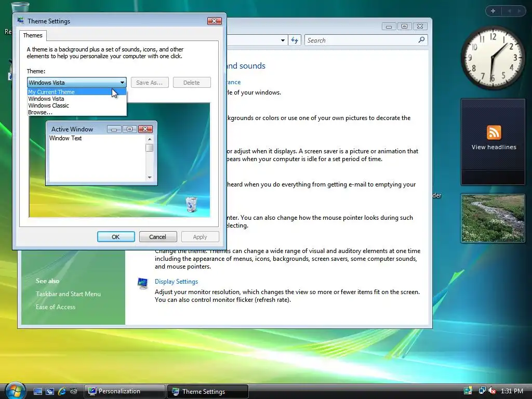Screen dimensions: 532x399
Task: Click the sidebar next page arrow
Action: coord(519,11)
